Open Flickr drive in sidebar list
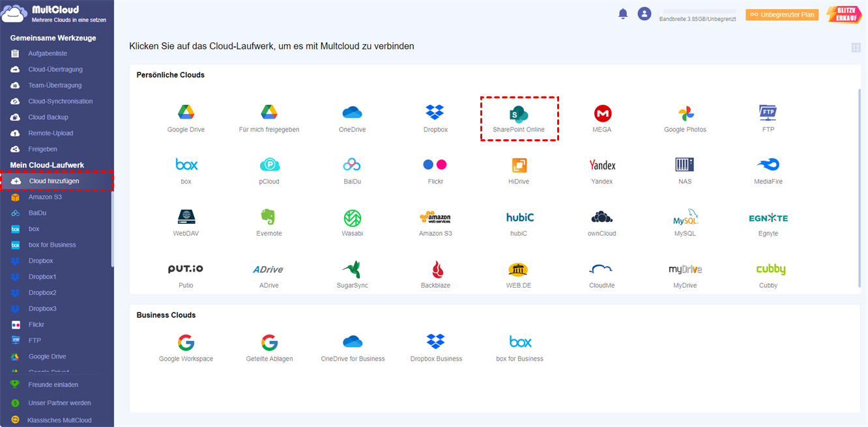868x427 pixels. [x=36, y=325]
